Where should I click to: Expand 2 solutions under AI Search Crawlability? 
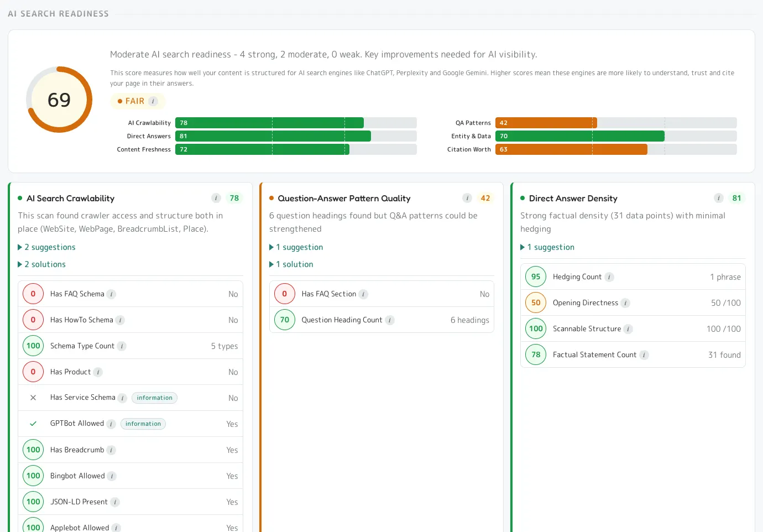(41, 264)
